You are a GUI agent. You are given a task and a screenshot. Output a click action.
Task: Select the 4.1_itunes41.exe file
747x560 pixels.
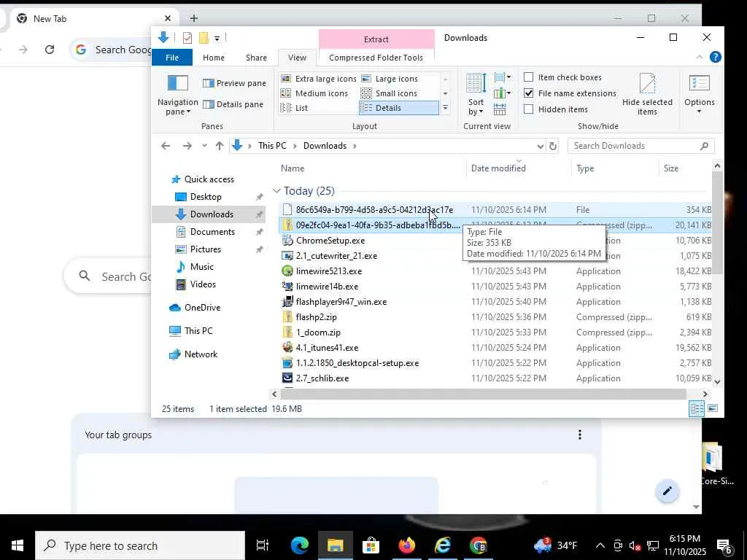coord(327,348)
